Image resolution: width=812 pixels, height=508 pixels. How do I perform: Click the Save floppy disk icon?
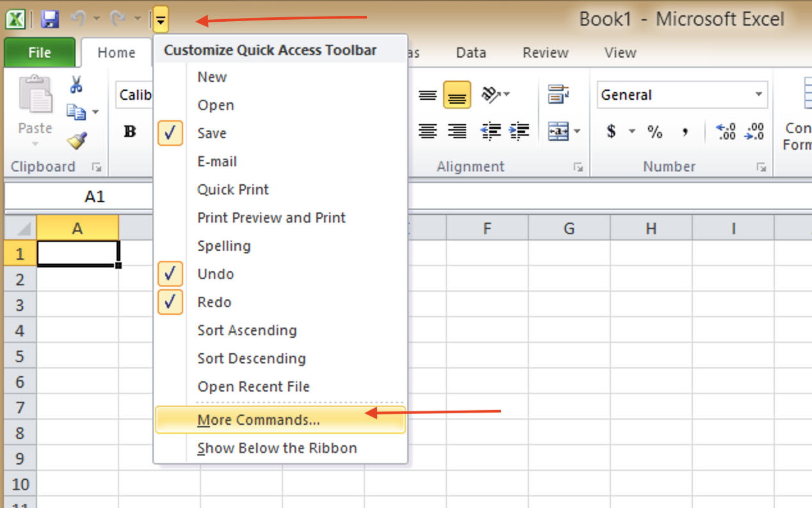click(50, 20)
